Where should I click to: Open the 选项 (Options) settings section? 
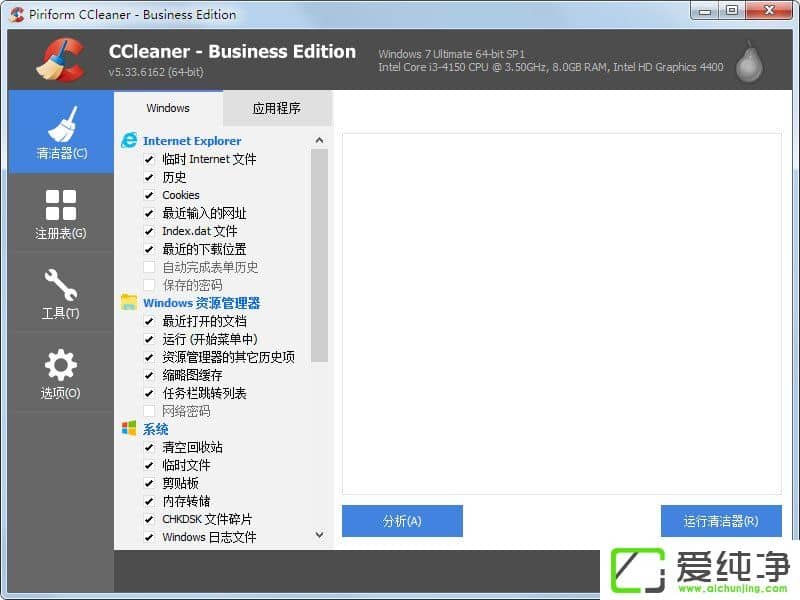(61, 373)
